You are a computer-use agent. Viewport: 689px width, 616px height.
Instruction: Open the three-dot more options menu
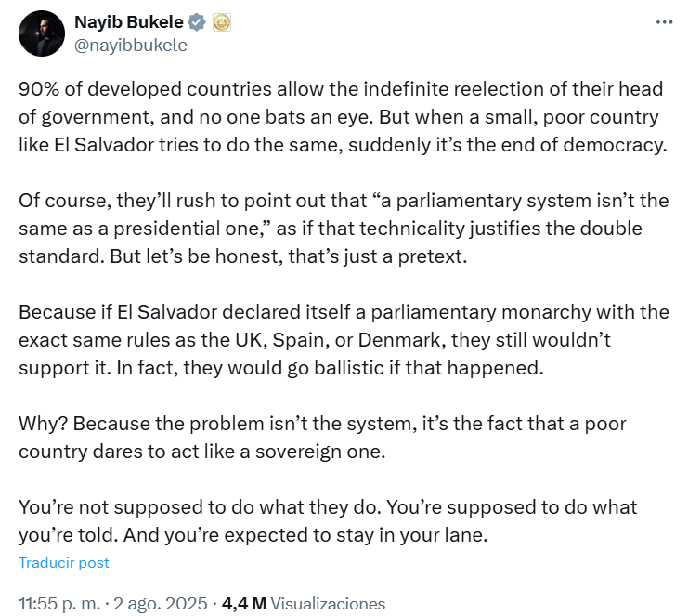[664, 22]
